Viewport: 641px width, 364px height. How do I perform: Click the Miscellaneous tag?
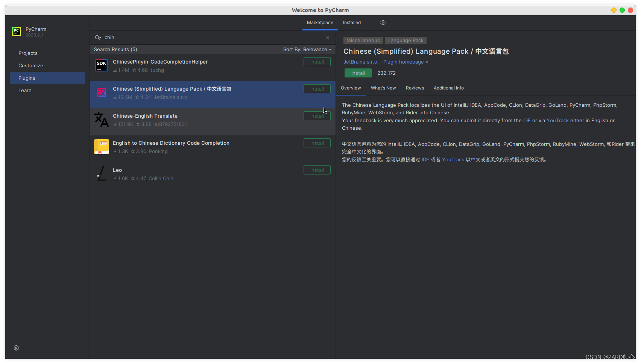point(363,41)
